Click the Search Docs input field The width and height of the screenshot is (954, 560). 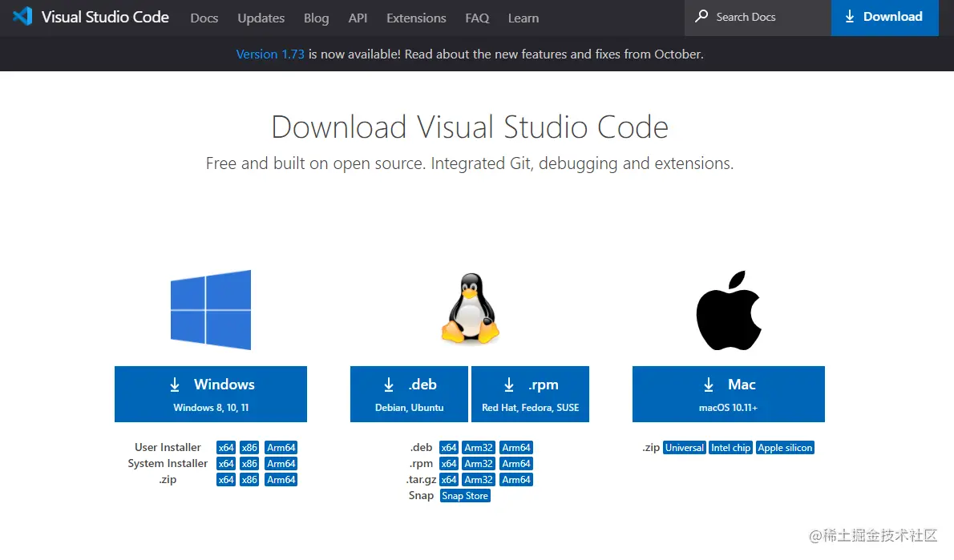[x=758, y=18]
